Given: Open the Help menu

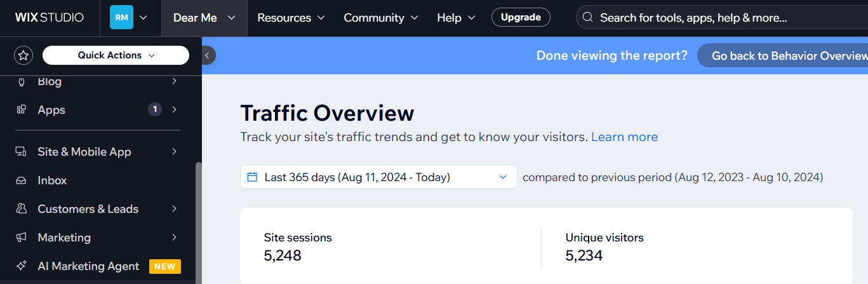Looking at the screenshot, I should point(457,18).
